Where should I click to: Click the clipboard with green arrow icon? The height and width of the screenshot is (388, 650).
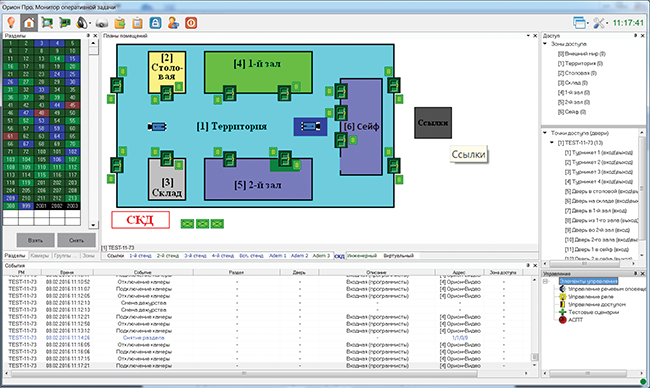[x=120, y=22]
